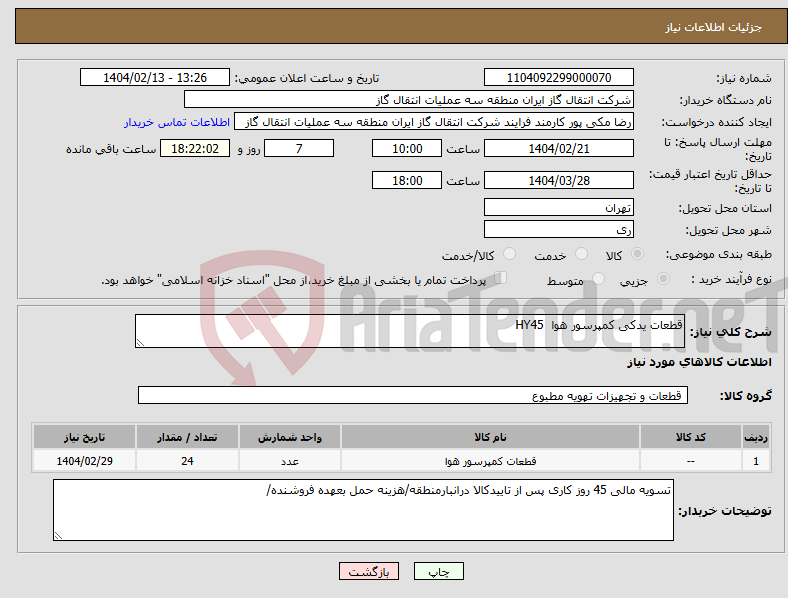
Task: Click the گروه کالا label
Action: [x=746, y=396]
